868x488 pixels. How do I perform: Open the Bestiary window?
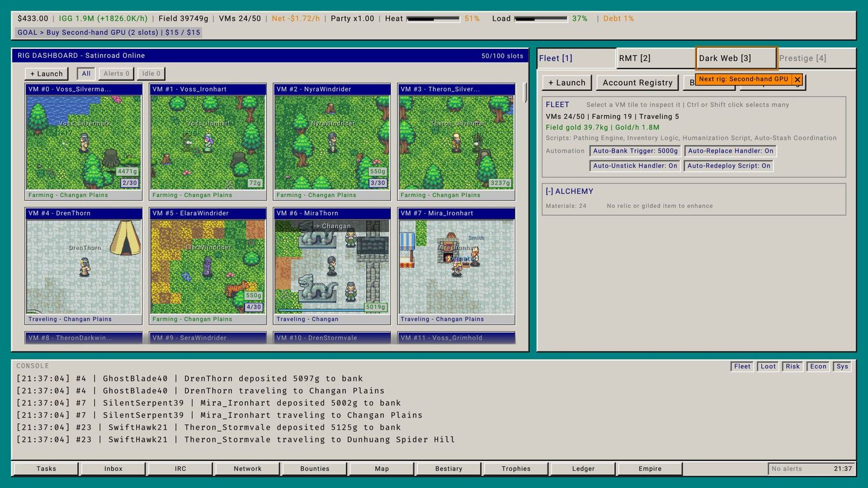point(449,469)
